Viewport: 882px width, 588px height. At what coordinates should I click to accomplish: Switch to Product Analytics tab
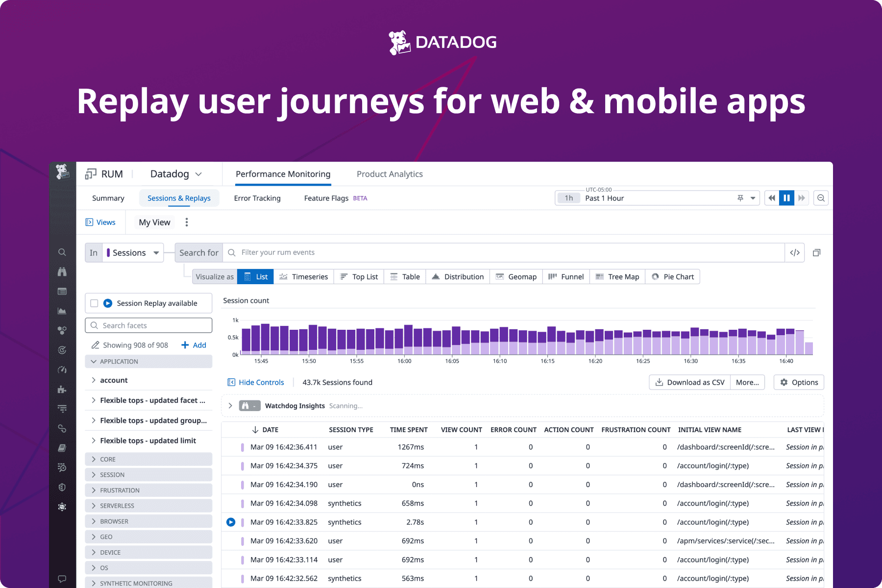pyautogui.click(x=390, y=174)
